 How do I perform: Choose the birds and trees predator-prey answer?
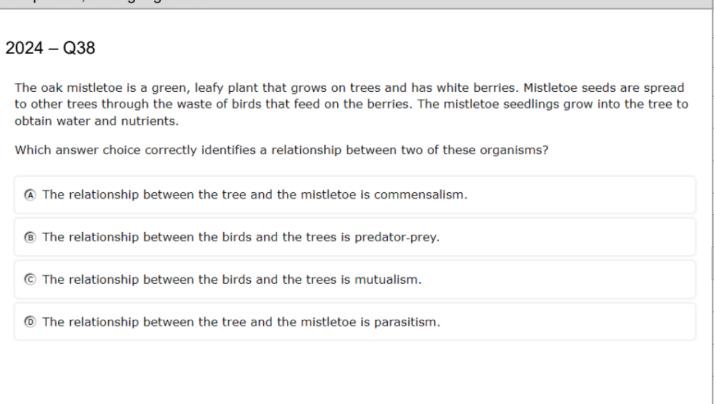(355, 237)
